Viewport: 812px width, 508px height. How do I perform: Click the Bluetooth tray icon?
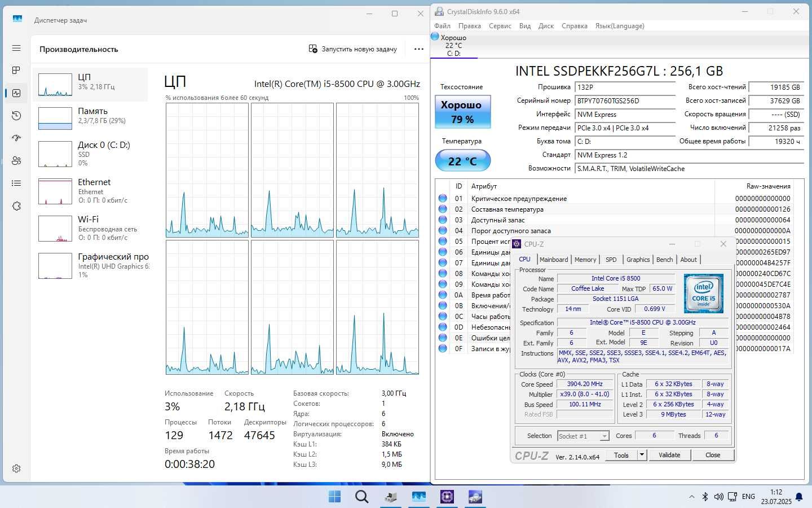point(705,497)
